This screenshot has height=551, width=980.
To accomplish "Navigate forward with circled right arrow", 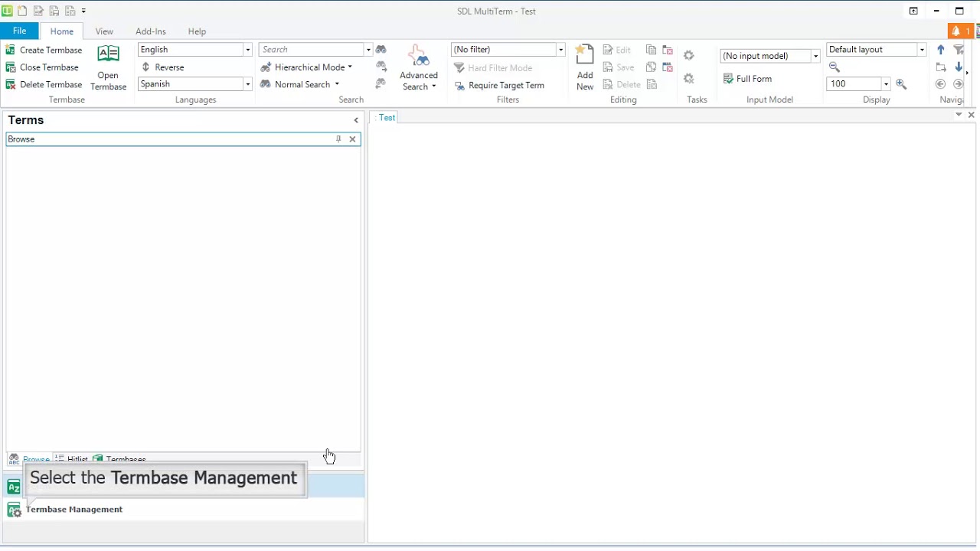I will click(958, 84).
